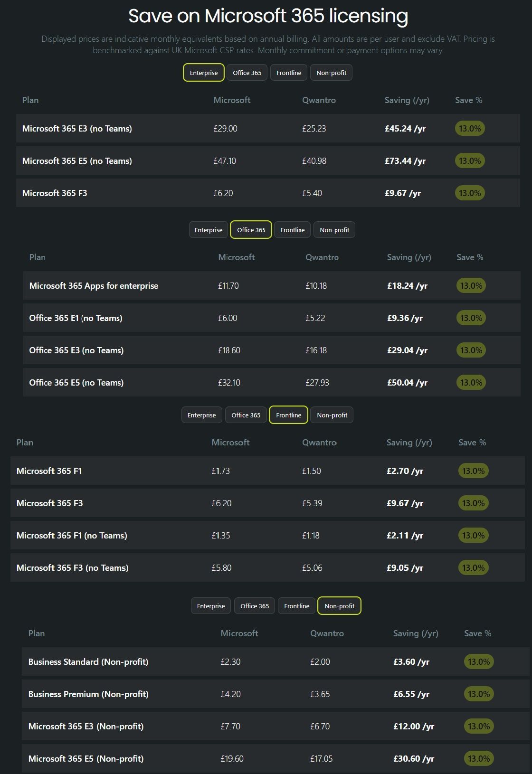Image resolution: width=532 pixels, height=774 pixels.
Task: Click the Microsoft 365 E3 (no Teams) plan
Action: tap(77, 129)
